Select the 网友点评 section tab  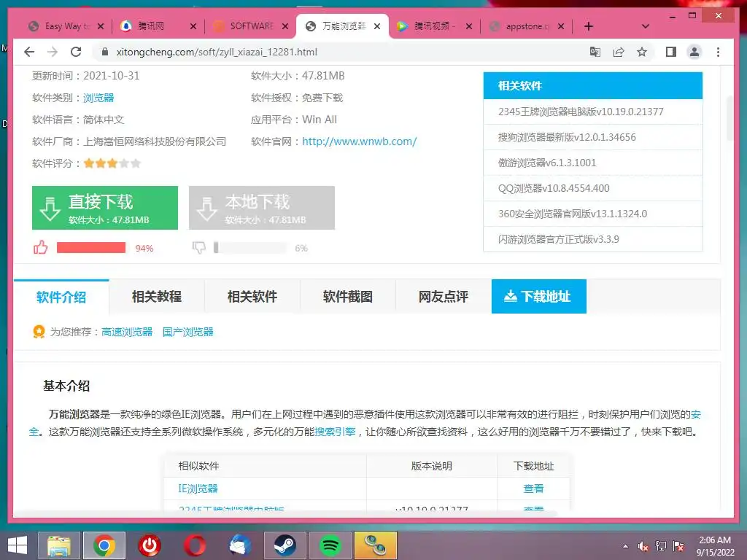444,297
